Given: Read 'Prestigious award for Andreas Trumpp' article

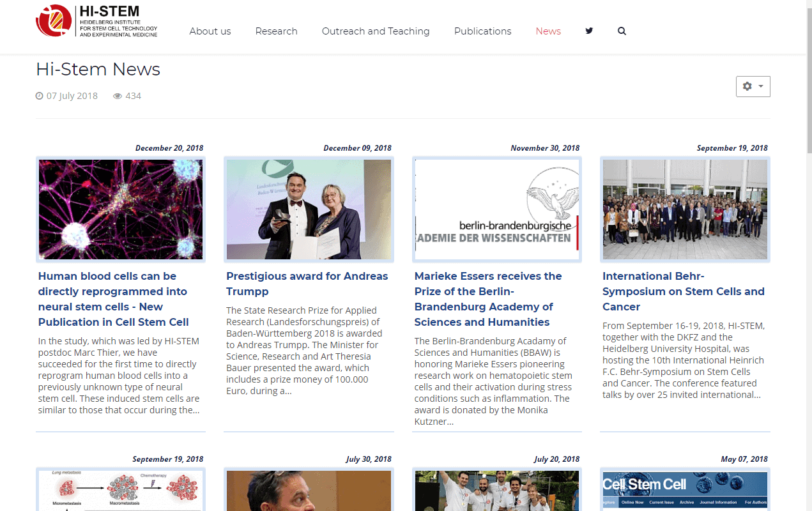Looking at the screenshot, I should click(307, 284).
